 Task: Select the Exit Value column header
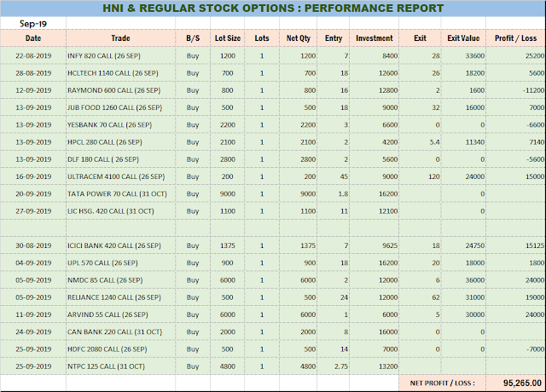[x=463, y=38]
